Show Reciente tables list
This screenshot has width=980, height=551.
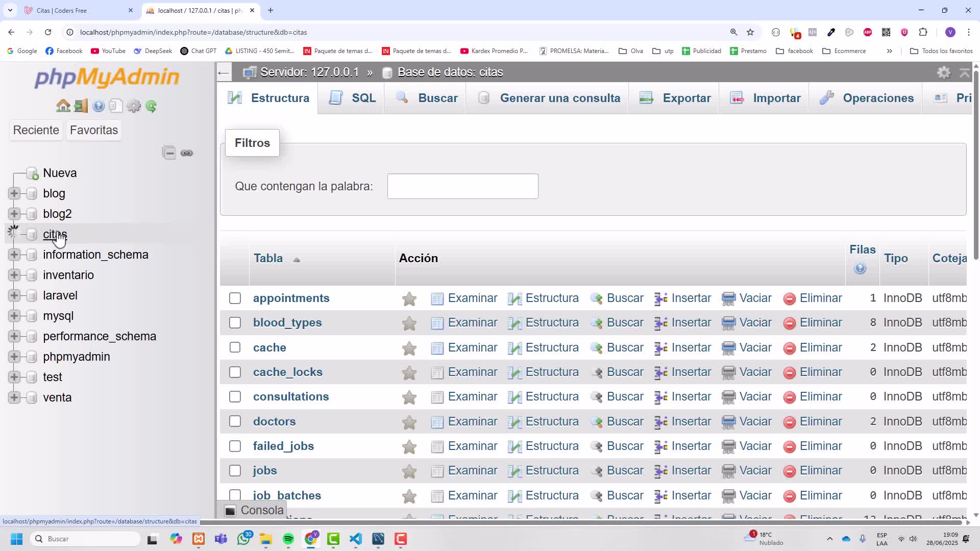point(36,130)
